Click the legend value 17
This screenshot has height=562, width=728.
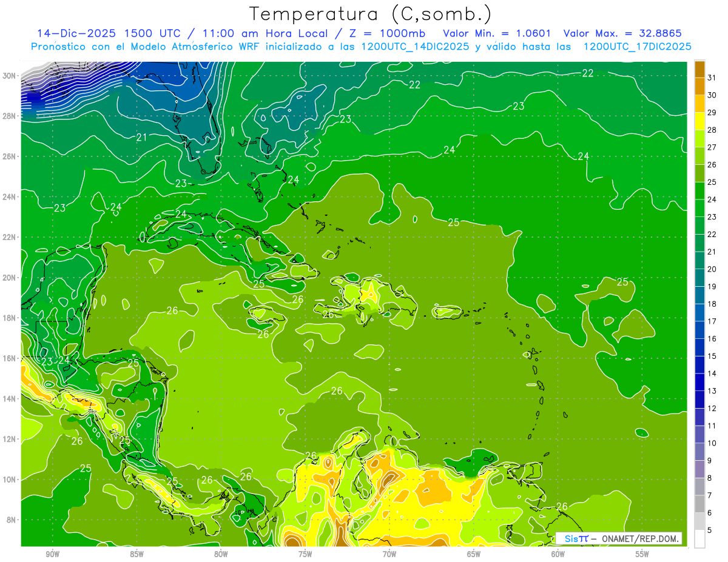(x=712, y=321)
